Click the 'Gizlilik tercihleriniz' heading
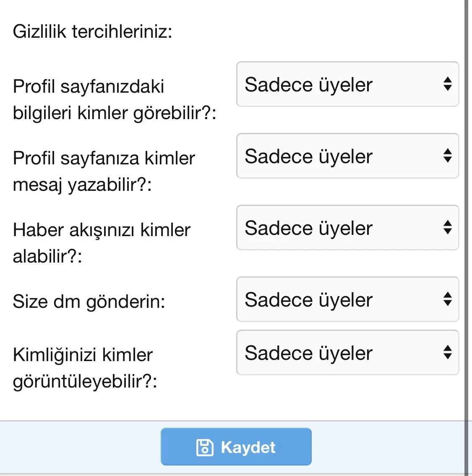 coord(92,31)
